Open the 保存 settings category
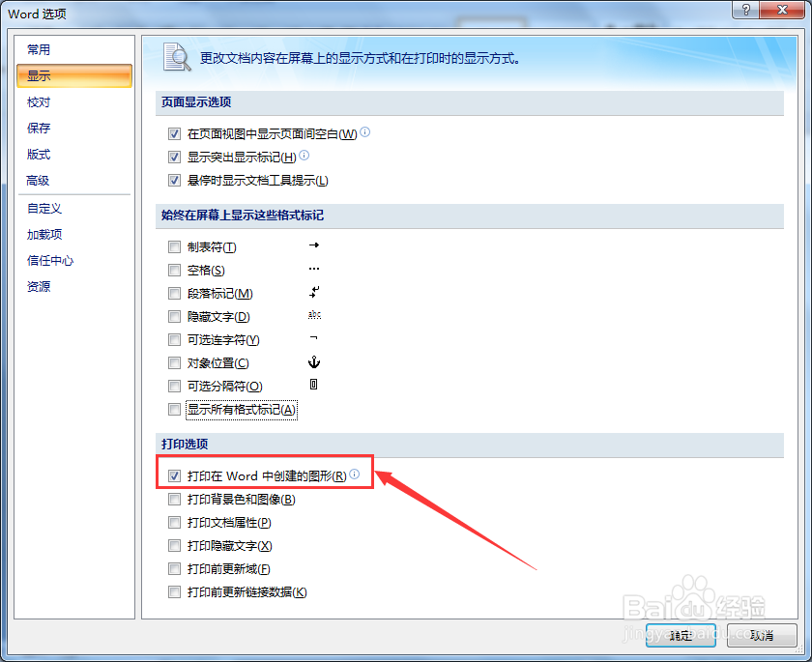Image resolution: width=812 pixels, height=662 pixels. (74, 128)
